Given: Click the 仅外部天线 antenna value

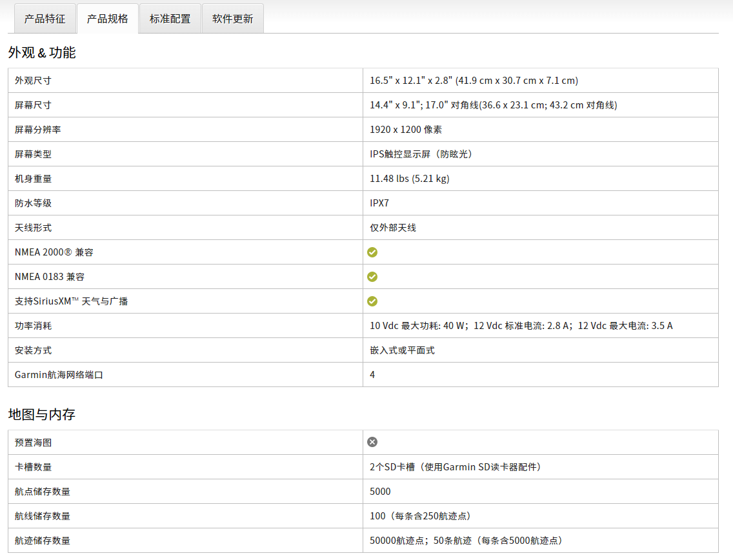Looking at the screenshot, I should pyautogui.click(x=393, y=228).
